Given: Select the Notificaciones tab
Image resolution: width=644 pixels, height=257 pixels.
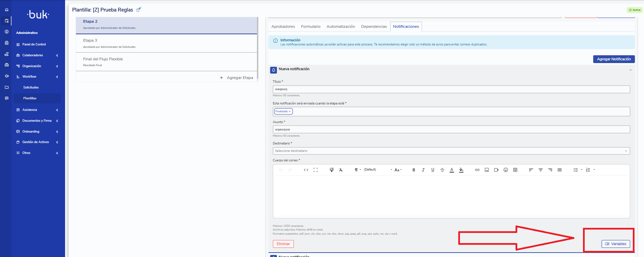Looking at the screenshot, I should [406, 26].
